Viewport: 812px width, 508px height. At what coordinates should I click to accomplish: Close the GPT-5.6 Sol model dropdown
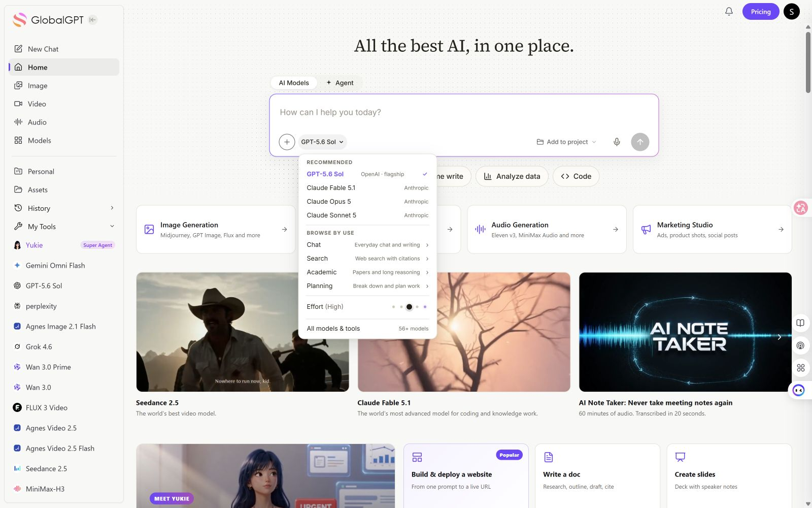323,142
